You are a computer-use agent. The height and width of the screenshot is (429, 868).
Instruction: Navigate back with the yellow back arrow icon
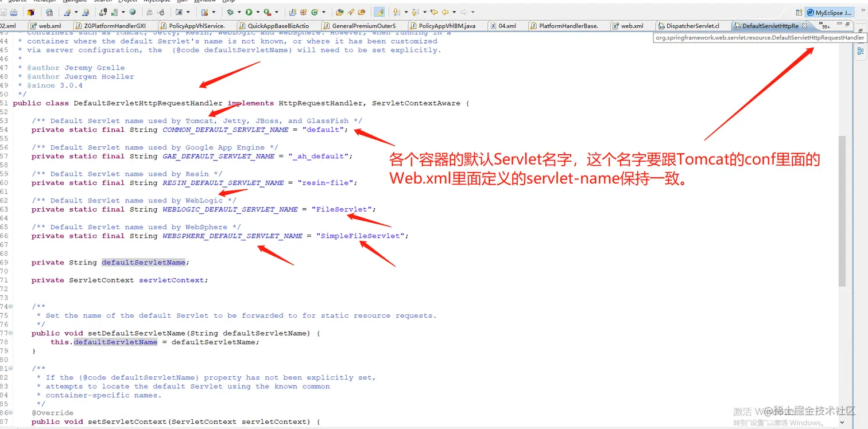tap(445, 11)
